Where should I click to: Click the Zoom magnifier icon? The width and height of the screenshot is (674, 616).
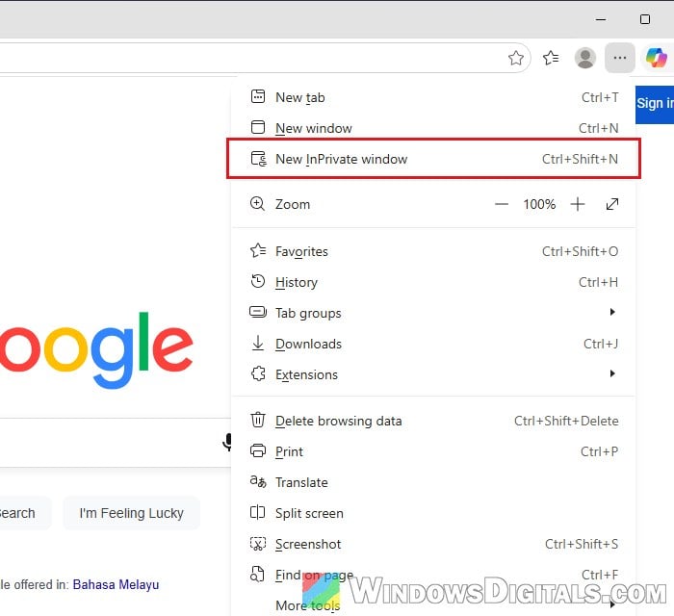[257, 204]
